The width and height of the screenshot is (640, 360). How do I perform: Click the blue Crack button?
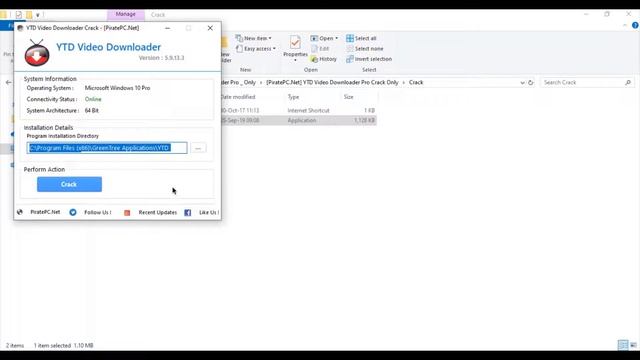pyautogui.click(x=69, y=184)
